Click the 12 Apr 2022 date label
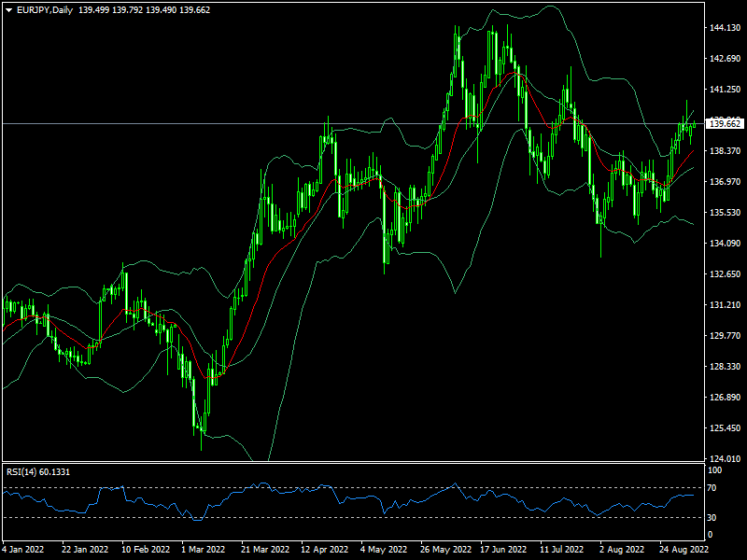Screen dimensions: 747x560 pyautogui.click(x=325, y=549)
